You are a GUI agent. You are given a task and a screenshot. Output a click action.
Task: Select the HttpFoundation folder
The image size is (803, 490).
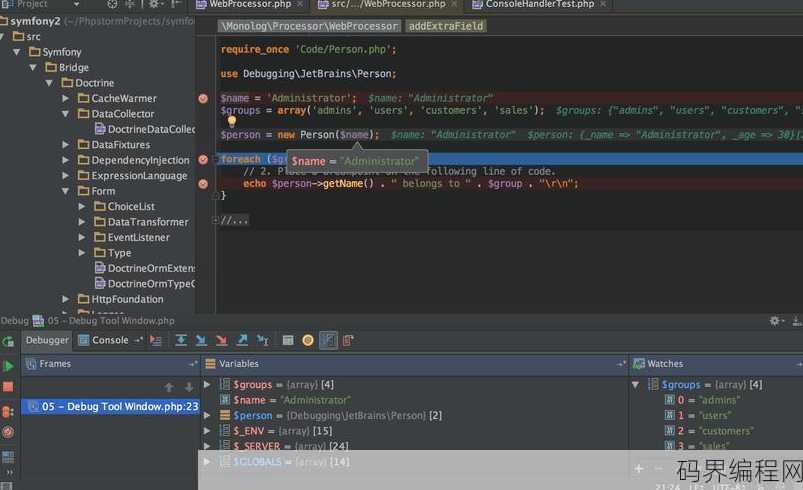(x=120, y=299)
